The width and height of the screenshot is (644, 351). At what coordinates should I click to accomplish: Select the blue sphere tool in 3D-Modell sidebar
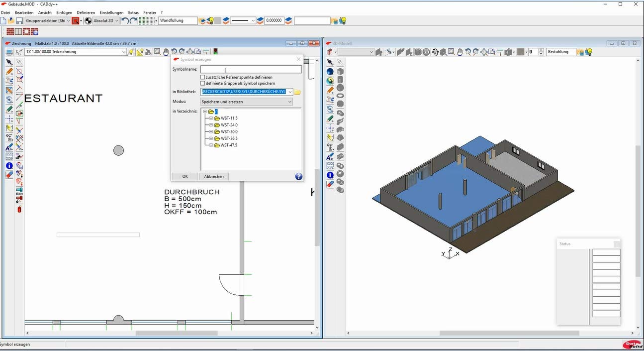tap(330, 72)
